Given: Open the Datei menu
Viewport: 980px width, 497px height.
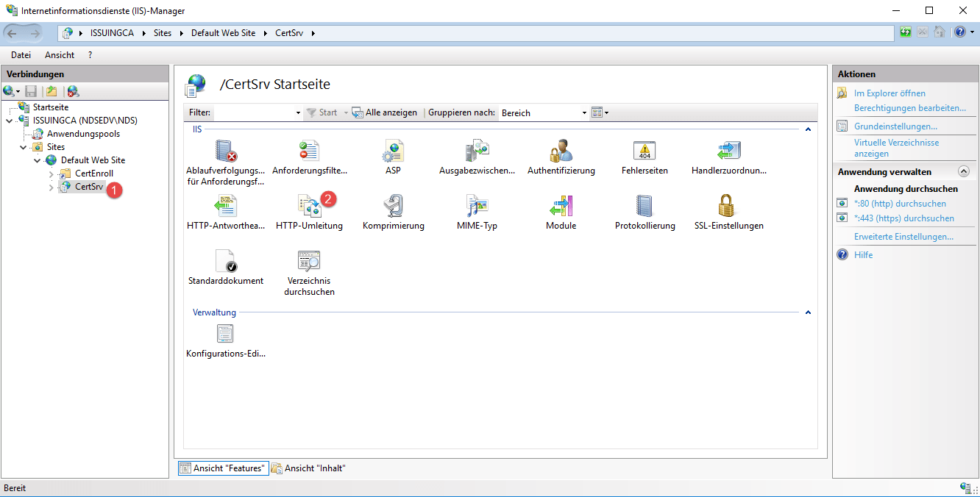Looking at the screenshot, I should point(21,55).
